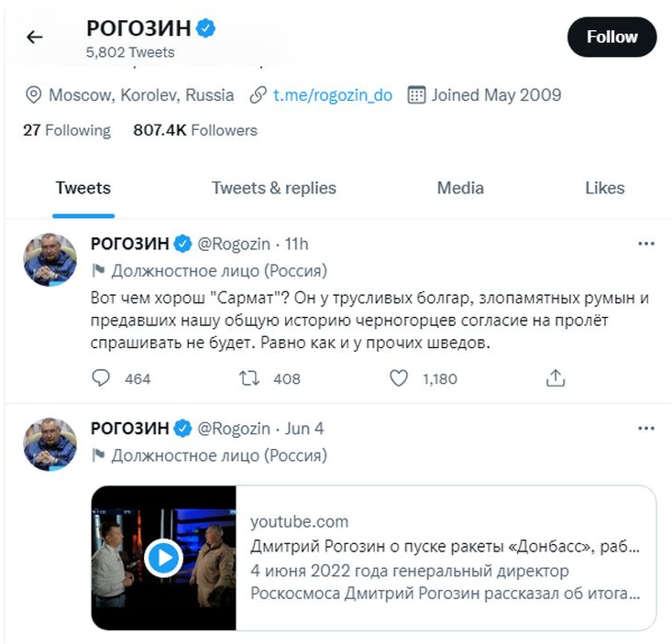Click the verified badge next to header name
Screen dimensions: 672x644
pyautogui.click(x=206, y=28)
